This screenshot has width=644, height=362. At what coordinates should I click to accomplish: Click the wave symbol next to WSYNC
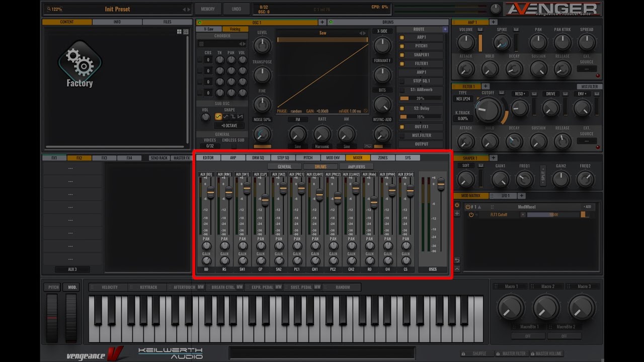[368, 146]
